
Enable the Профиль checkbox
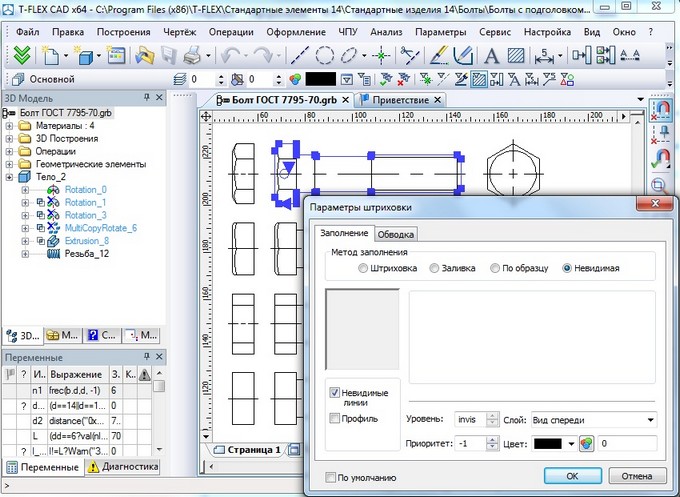click(334, 419)
